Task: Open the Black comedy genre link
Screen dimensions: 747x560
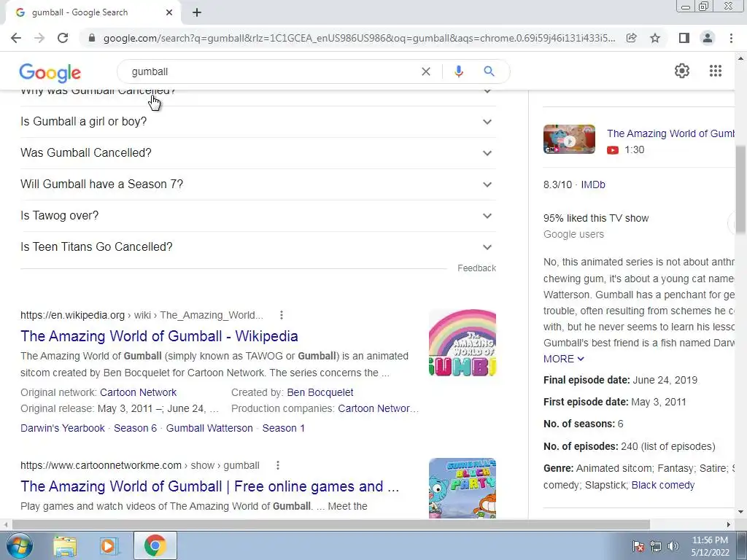Action: tap(662, 485)
